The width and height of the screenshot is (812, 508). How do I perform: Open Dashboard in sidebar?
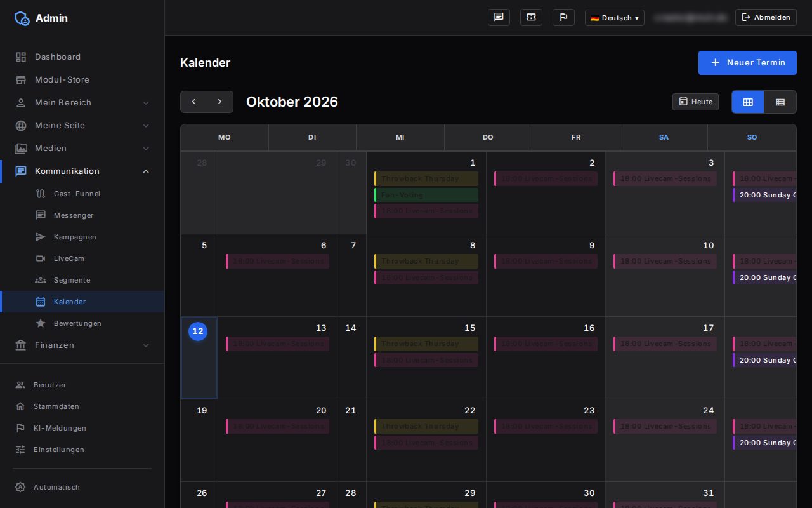click(82, 57)
